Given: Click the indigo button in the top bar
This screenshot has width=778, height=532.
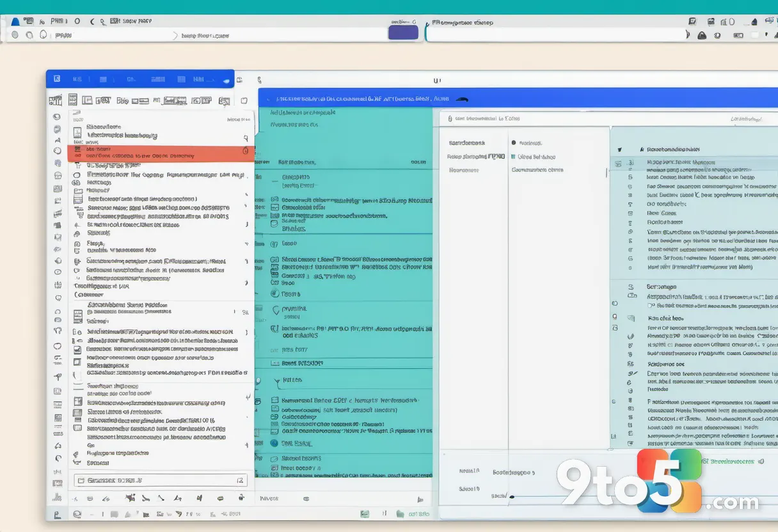Looking at the screenshot, I should click(x=403, y=32).
